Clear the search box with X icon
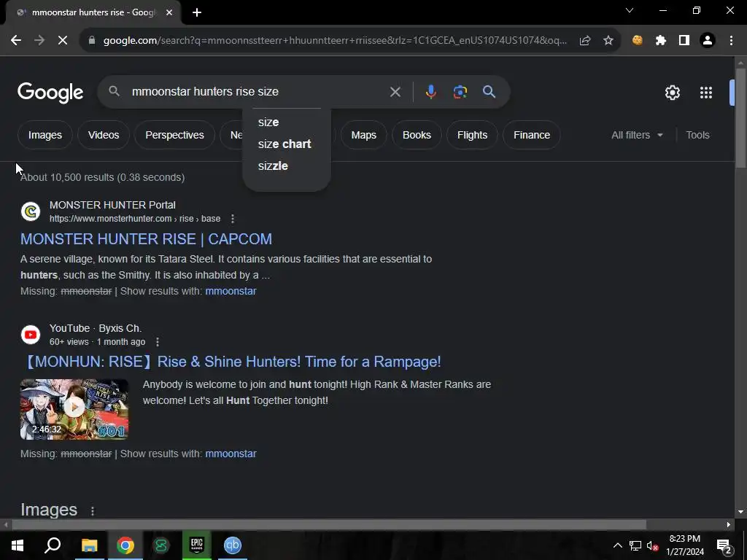 [x=395, y=92]
